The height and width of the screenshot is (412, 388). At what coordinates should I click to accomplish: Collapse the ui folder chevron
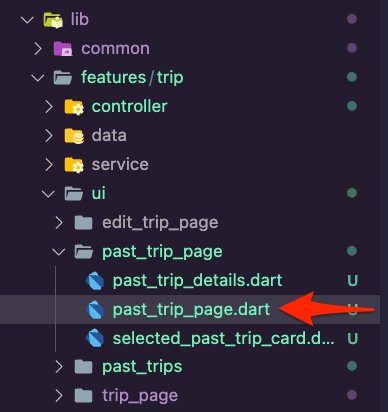coord(48,194)
